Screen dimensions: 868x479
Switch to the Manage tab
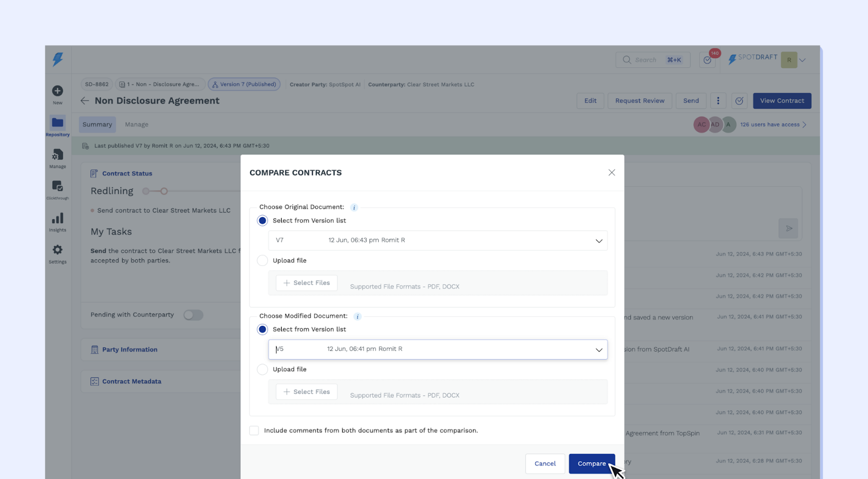[137, 125]
